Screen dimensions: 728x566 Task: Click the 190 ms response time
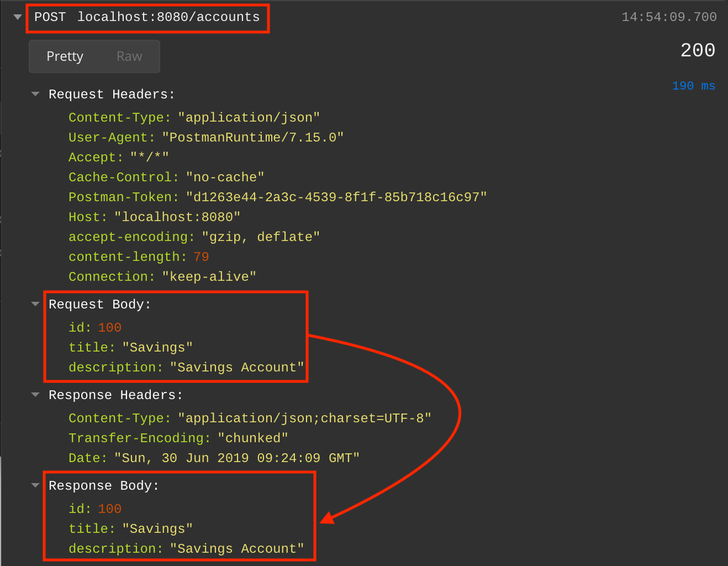point(693,86)
